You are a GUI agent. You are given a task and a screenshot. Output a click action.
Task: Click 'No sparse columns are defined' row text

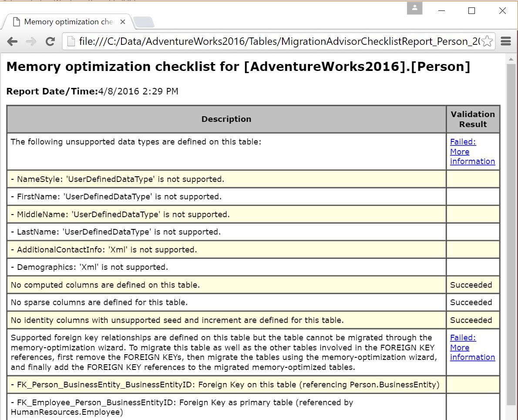click(99, 302)
